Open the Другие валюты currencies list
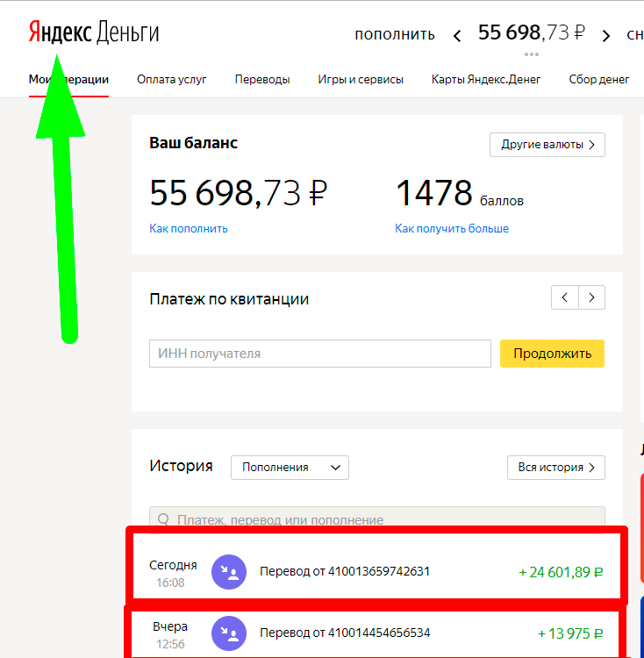The width and height of the screenshot is (644, 658). [x=547, y=145]
